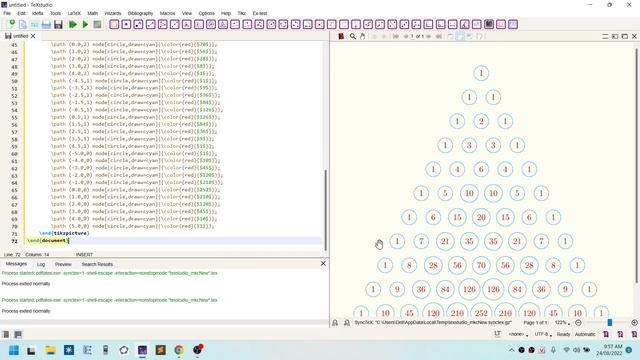Open Windows Start menu
This screenshot has height=360, width=640.
[x=13, y=350]
